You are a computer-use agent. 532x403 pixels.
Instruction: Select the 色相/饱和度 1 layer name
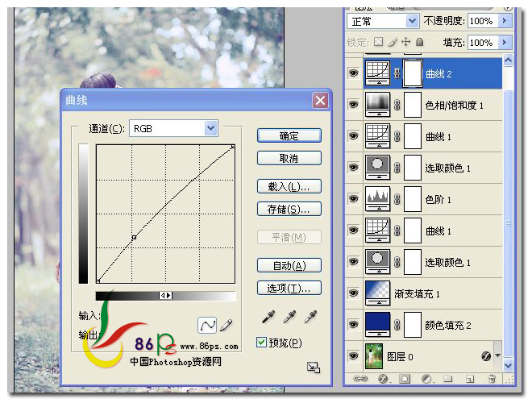[455, 105]
